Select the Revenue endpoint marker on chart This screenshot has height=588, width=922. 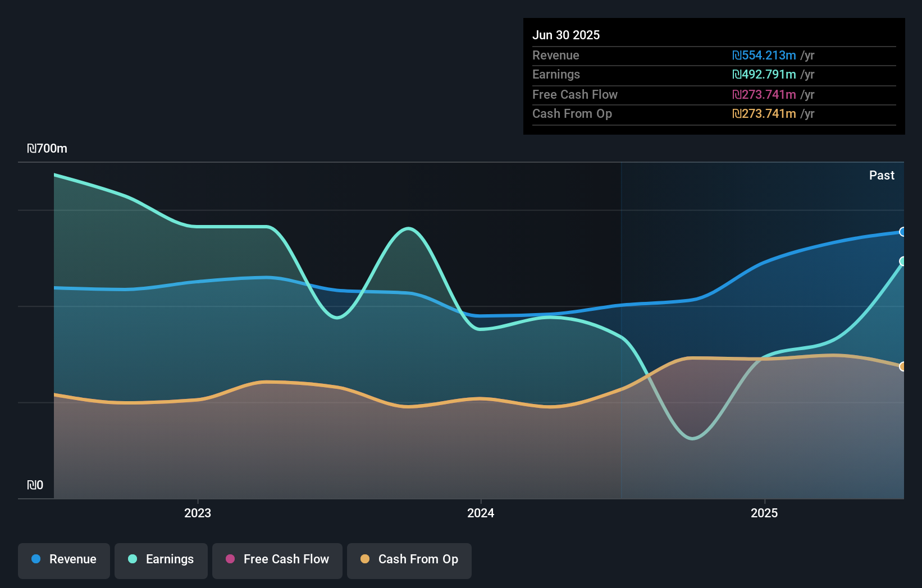902,232
